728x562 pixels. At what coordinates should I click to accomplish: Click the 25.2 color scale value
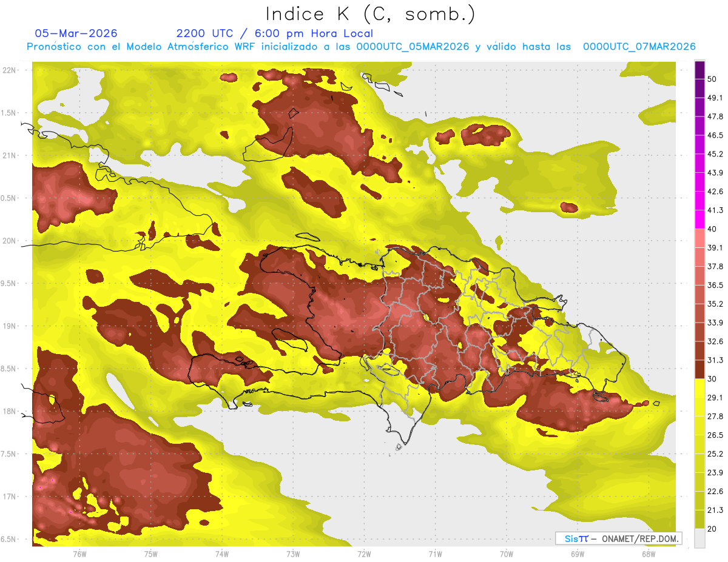715,454
